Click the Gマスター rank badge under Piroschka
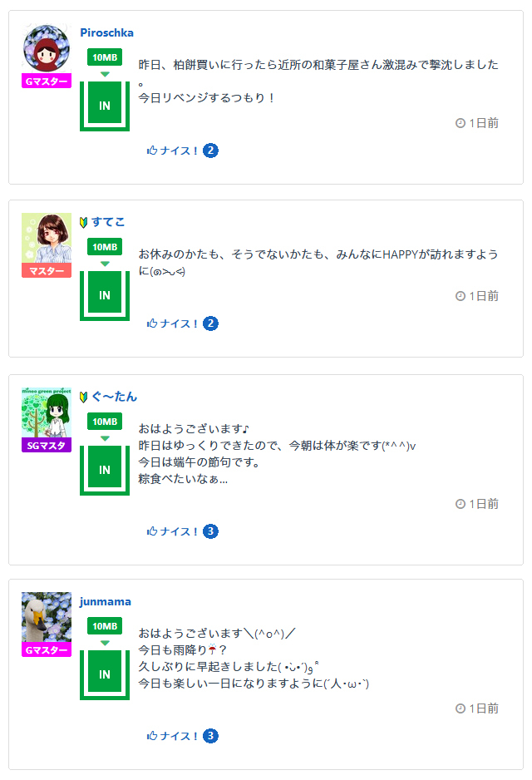The width and height of the screenshot is (532, 780). click(x=47, y=81)
